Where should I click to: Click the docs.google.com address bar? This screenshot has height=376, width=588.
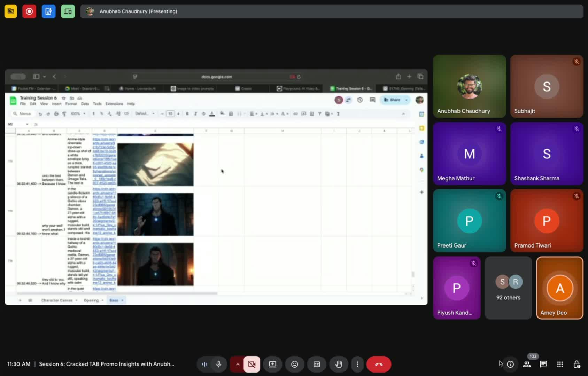pos(216,77)
